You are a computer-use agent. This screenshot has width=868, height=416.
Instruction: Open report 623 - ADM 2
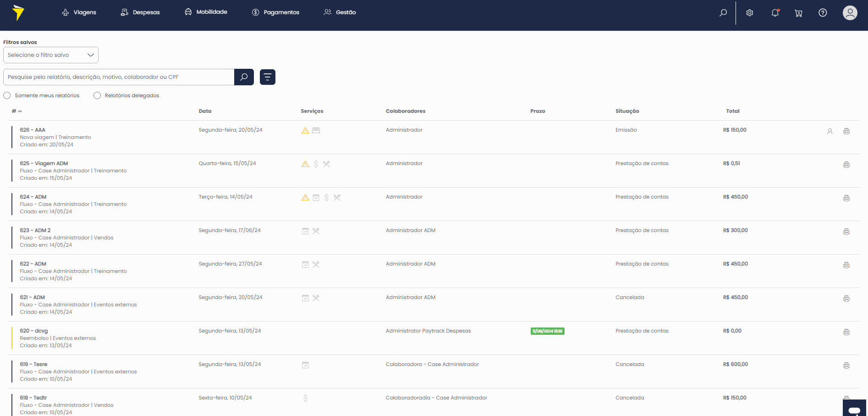click(x=35, y=230)
